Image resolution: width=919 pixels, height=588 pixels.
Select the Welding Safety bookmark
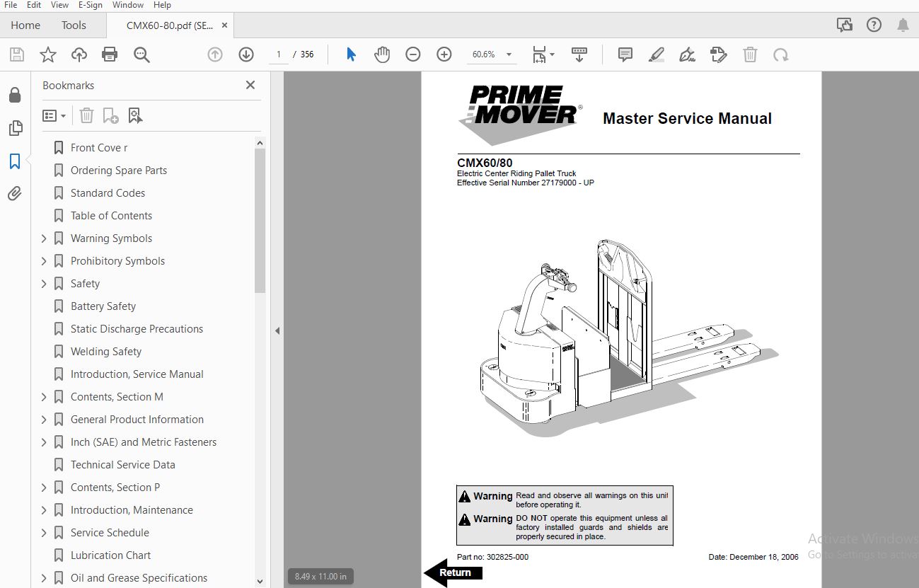(x=105, y=352)
